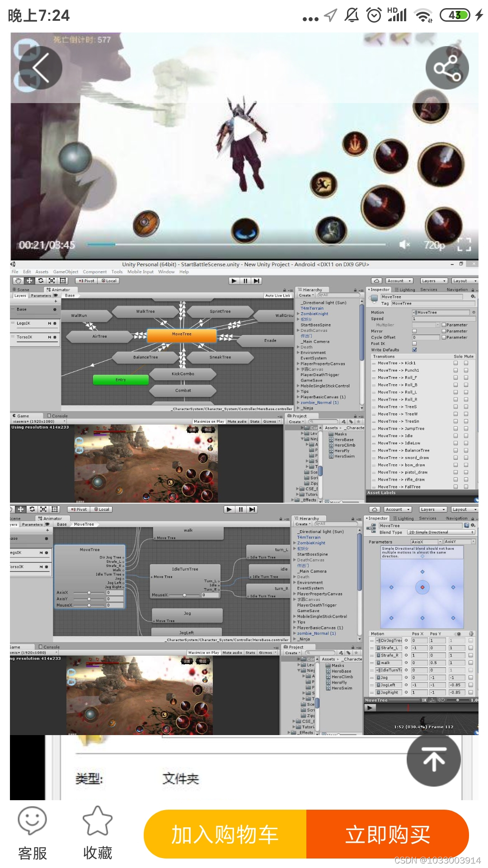
Task: Tap 加入购物车 add to cart
Action: point(225,834)
